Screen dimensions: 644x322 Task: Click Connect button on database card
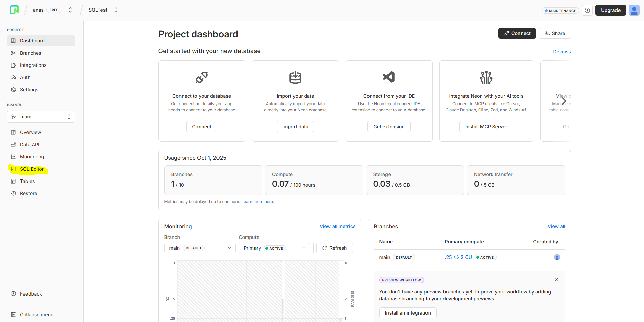pyautogui.click(x=202, y=127)
